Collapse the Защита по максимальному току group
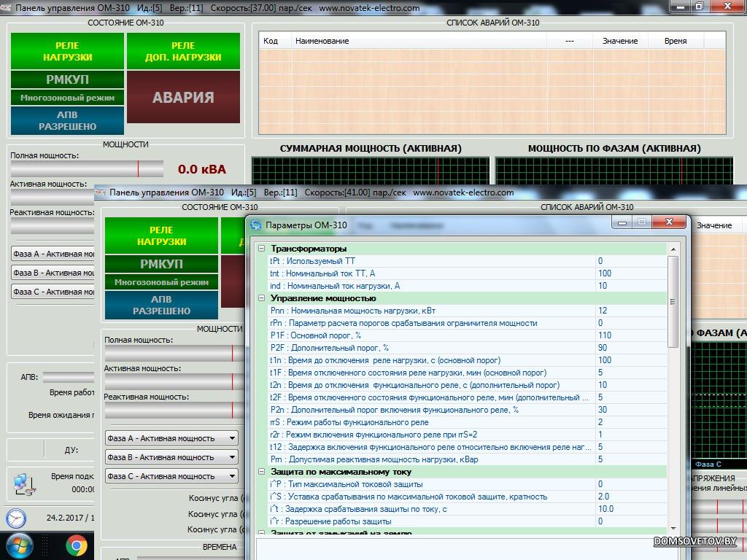747x560 pixels. click(x=261, y=472)
